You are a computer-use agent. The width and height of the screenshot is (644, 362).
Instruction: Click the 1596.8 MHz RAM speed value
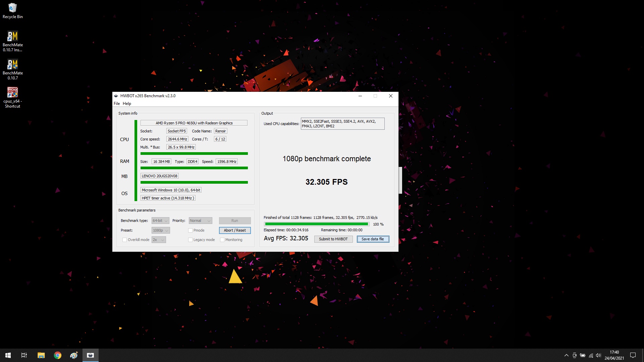tap(227, 162)
